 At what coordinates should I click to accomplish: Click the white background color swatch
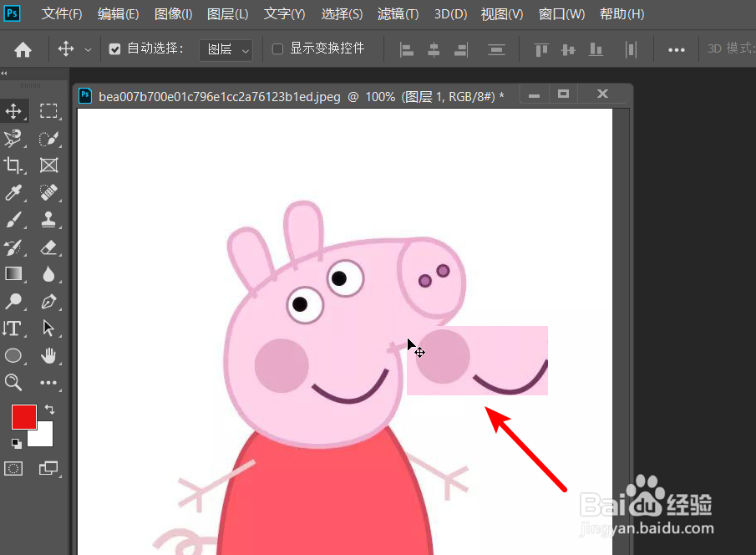click(44, 437)
